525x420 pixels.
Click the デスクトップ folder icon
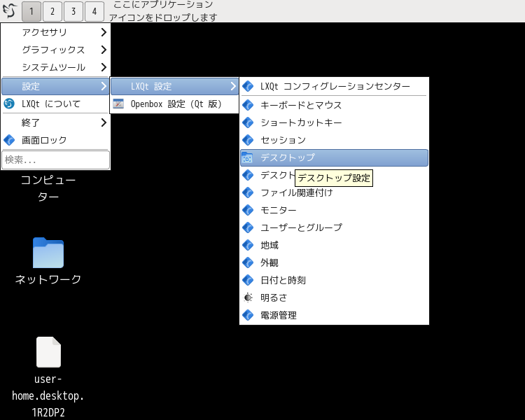pyautogui.click(x=247, y=157)
